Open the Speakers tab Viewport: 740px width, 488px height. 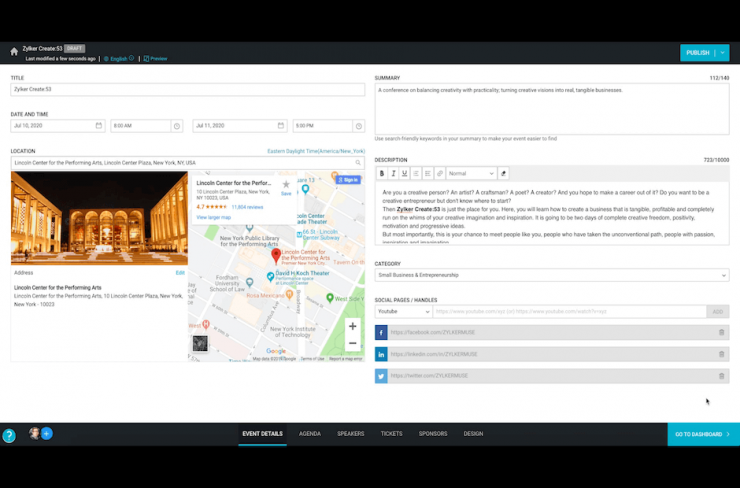(x=351, y=434)
